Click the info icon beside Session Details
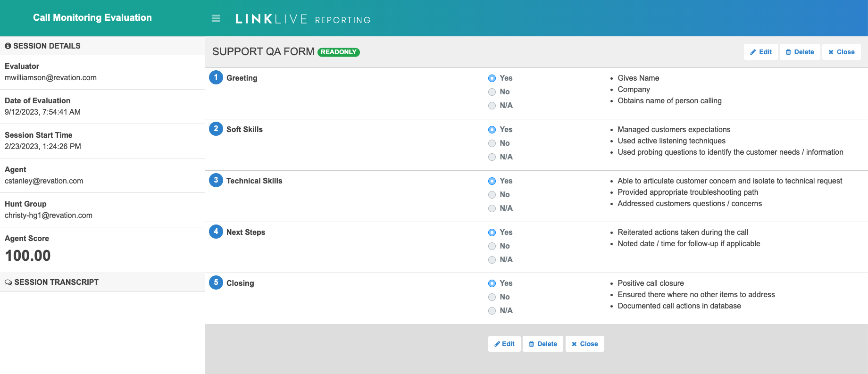This screenshot has width=868, height=374. (x=8, y=46)
